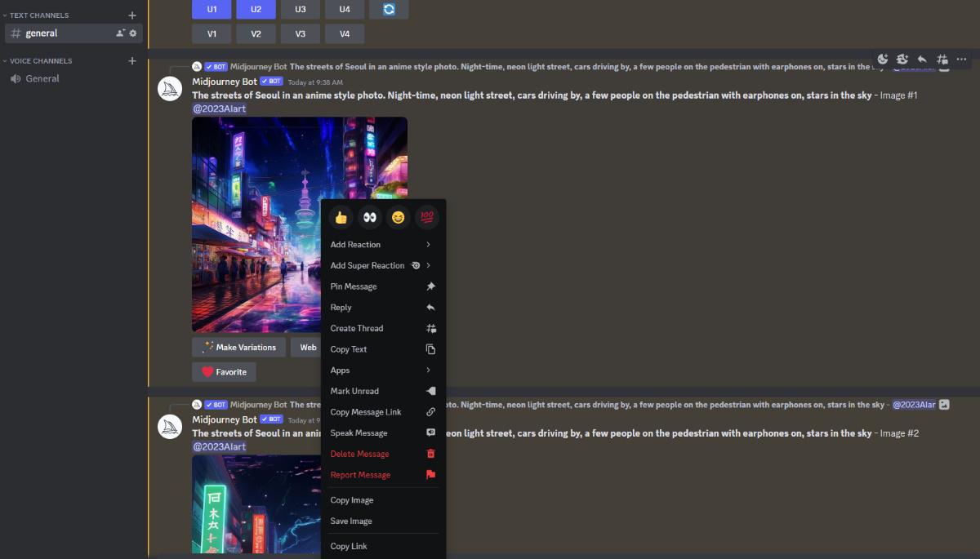Click the V3 variation button
This screenshot has height=559, width=980.
click(301, 33)
